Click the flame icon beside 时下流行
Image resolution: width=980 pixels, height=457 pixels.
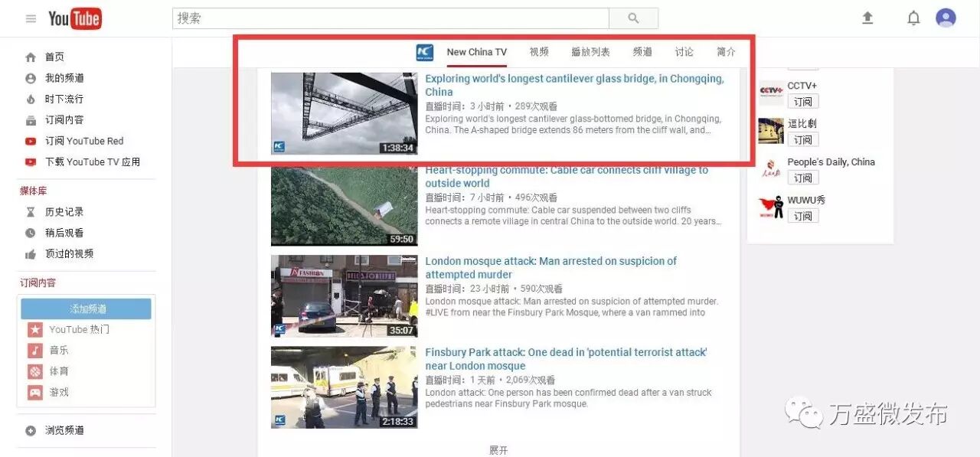pyautogui.click(x=31, y=99)
